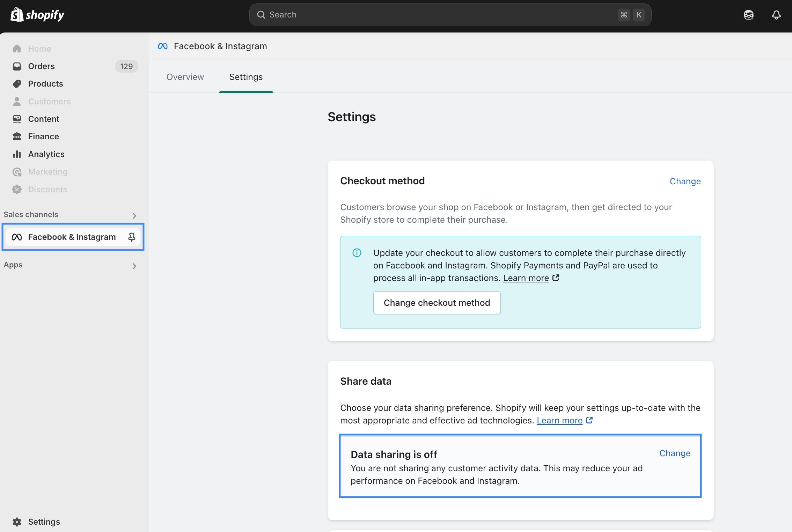
Task: Select the Settings tab
Action: [x=246, y=77]
